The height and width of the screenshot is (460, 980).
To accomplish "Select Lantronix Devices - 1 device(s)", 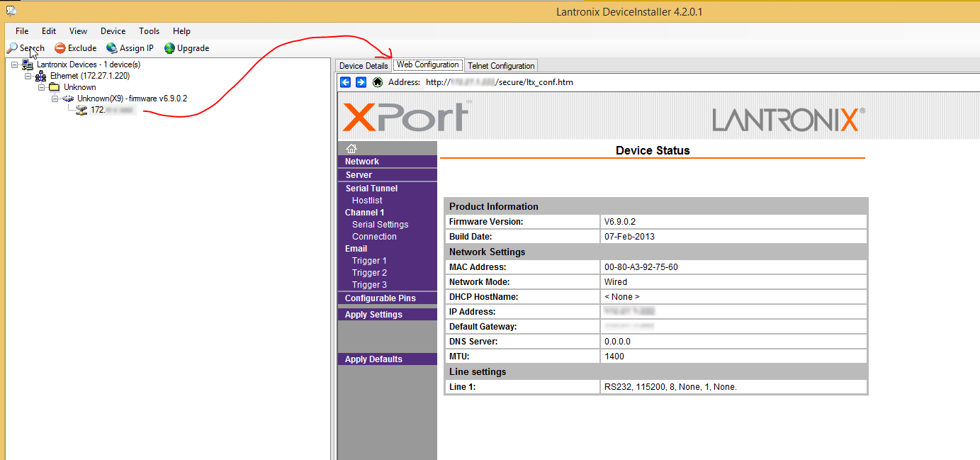I will 89,64.
